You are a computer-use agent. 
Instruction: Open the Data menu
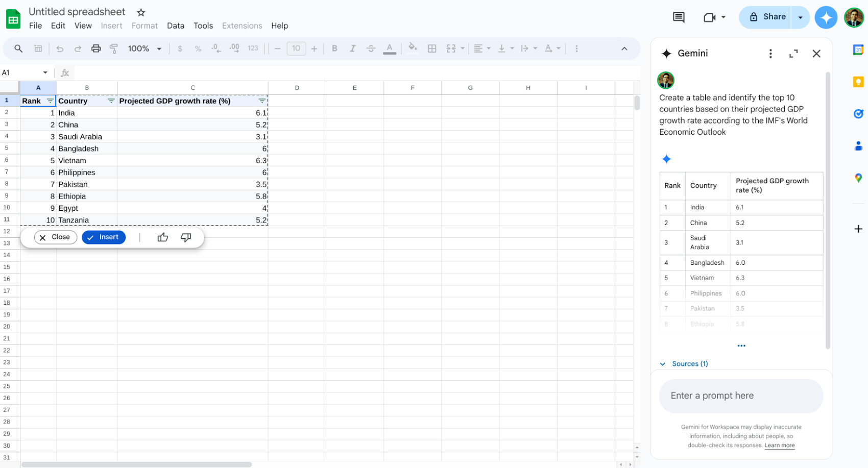click(175, 26)
